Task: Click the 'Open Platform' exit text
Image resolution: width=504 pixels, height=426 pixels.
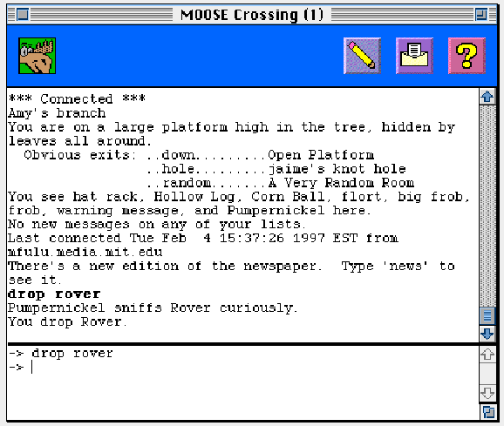Action: click(x=321, y=155)
